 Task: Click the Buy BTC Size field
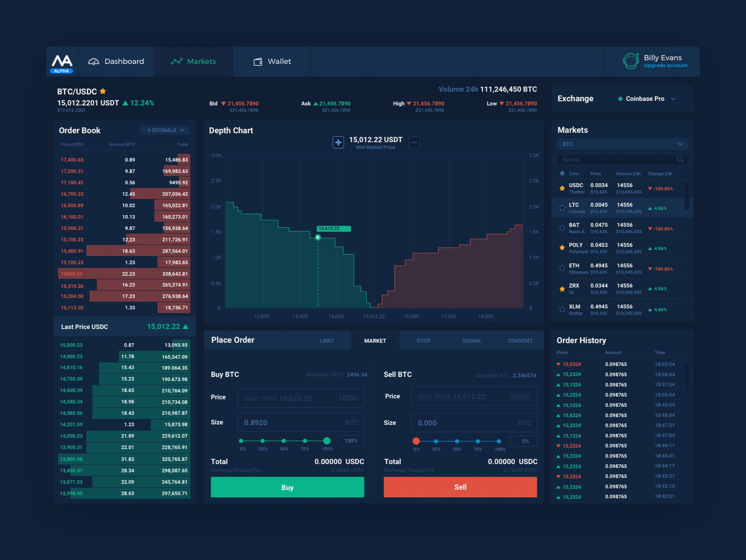301,422
